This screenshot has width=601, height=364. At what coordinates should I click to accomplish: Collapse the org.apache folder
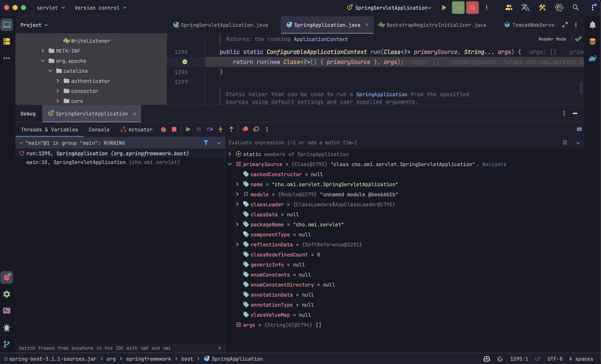click(x=43, y=61)
